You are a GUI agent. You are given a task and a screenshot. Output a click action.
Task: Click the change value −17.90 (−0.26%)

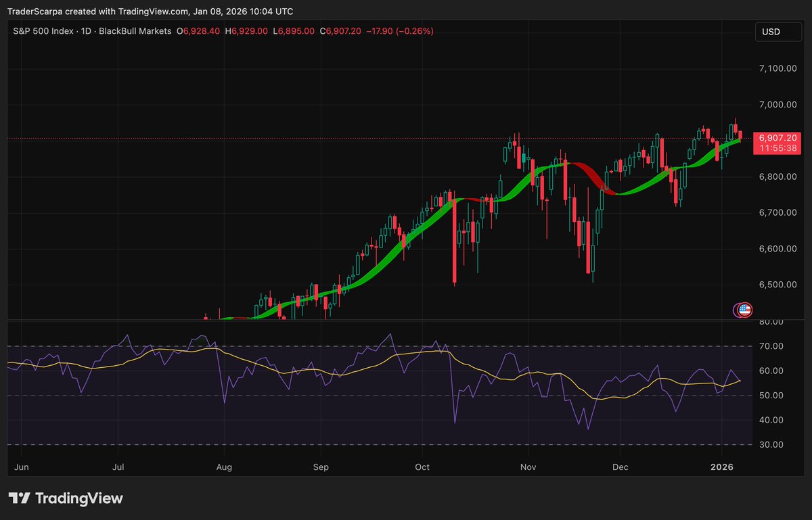coord(400,31)
